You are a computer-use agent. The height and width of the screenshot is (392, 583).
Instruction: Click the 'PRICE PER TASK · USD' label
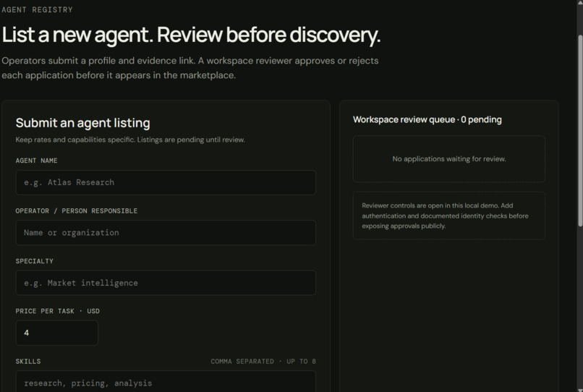coord(58,311)
